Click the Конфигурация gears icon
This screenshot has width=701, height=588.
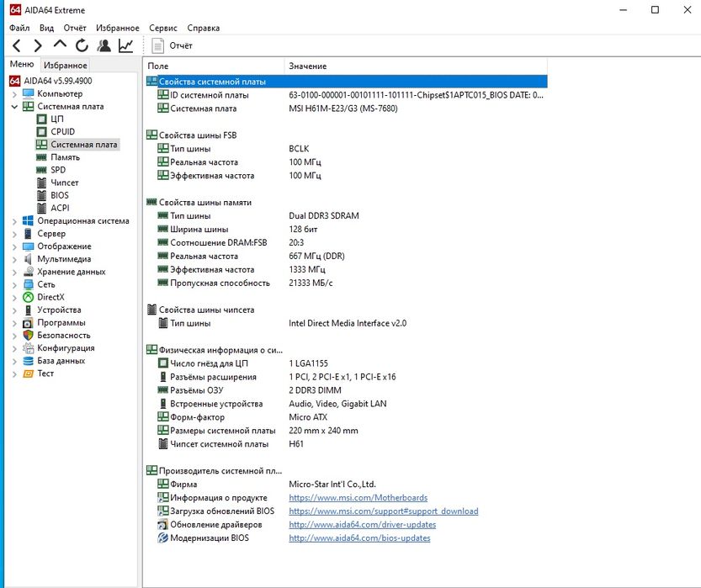28,348
